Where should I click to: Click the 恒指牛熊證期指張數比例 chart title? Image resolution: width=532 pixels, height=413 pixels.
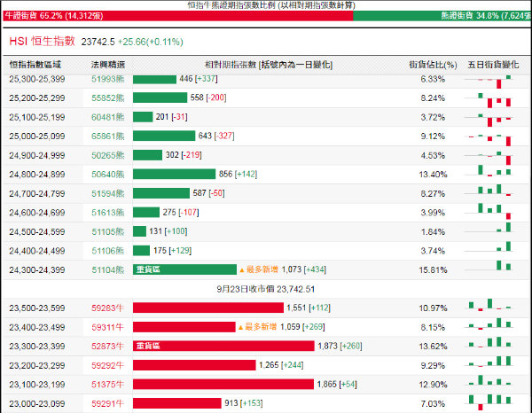coord(271,5)
